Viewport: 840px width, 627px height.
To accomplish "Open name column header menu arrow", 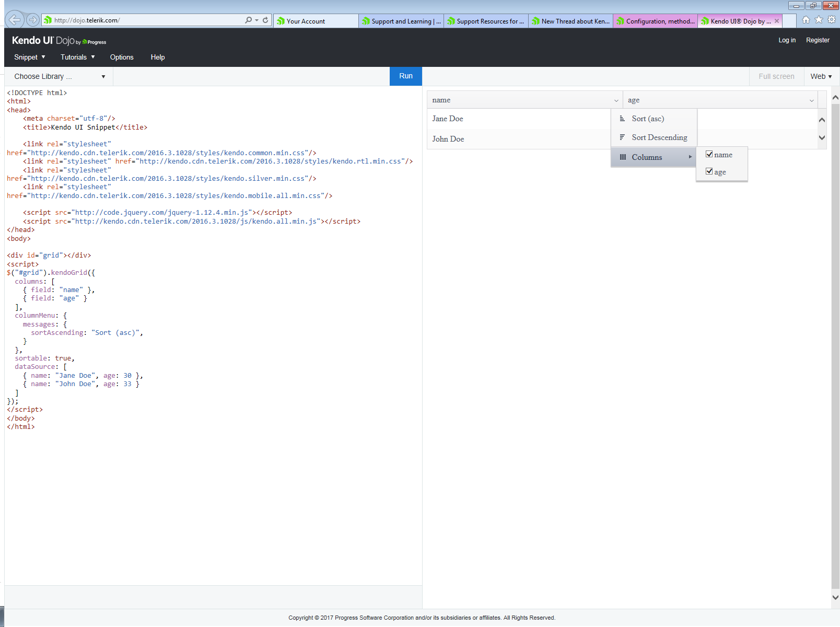I will tap(616, 100).
